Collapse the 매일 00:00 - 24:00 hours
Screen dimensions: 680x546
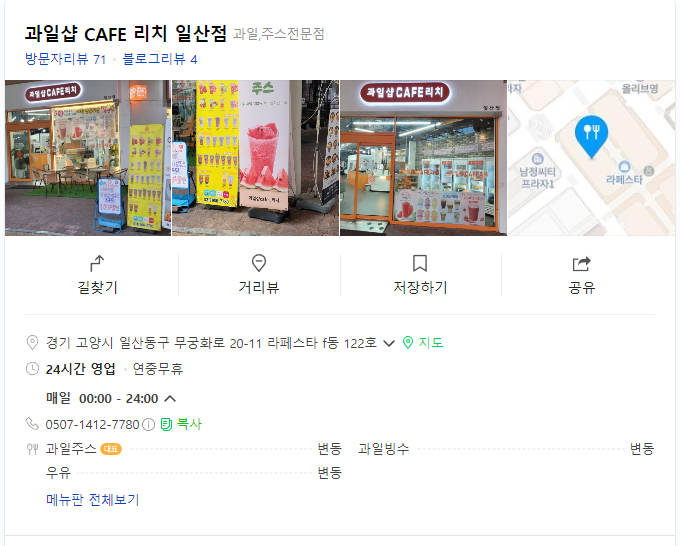click(x=170, y=399)
